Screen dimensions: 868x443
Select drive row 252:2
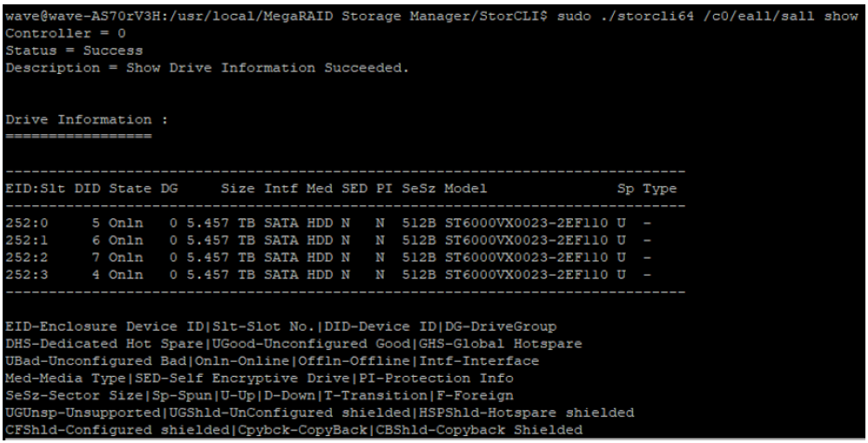click(328, 257)
